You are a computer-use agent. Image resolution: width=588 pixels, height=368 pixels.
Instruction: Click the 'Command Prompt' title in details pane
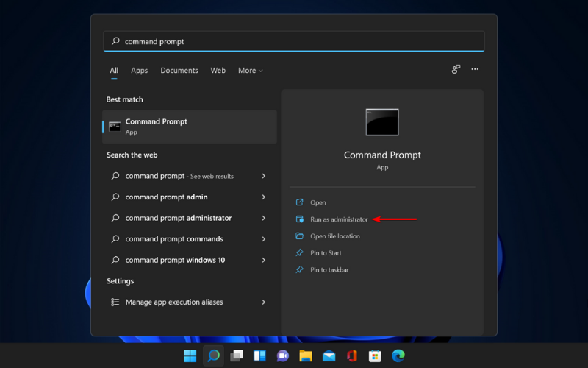pos(382,155)
